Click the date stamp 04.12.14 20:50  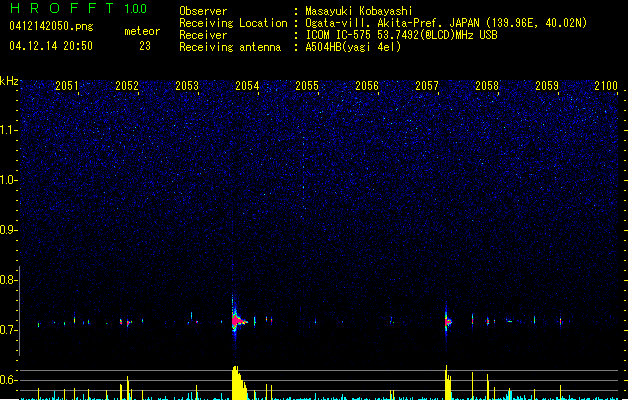pyautogui.click(x=51, y=46)
